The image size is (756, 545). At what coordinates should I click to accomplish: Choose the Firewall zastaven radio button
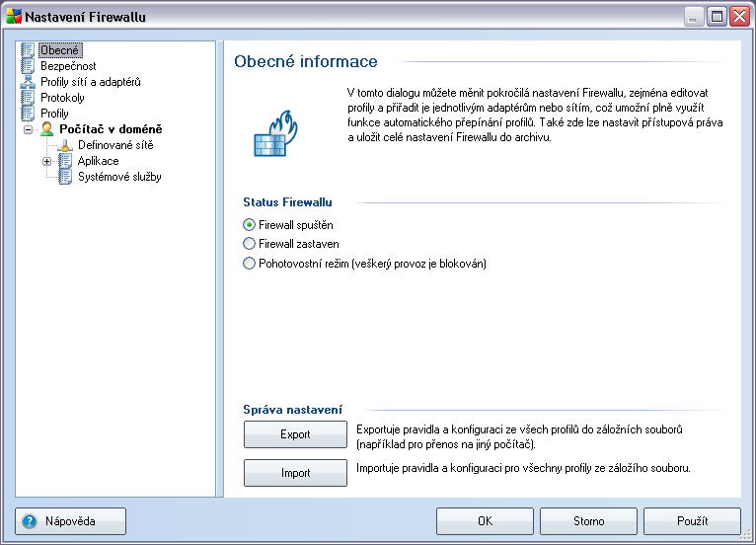point(249,244)
